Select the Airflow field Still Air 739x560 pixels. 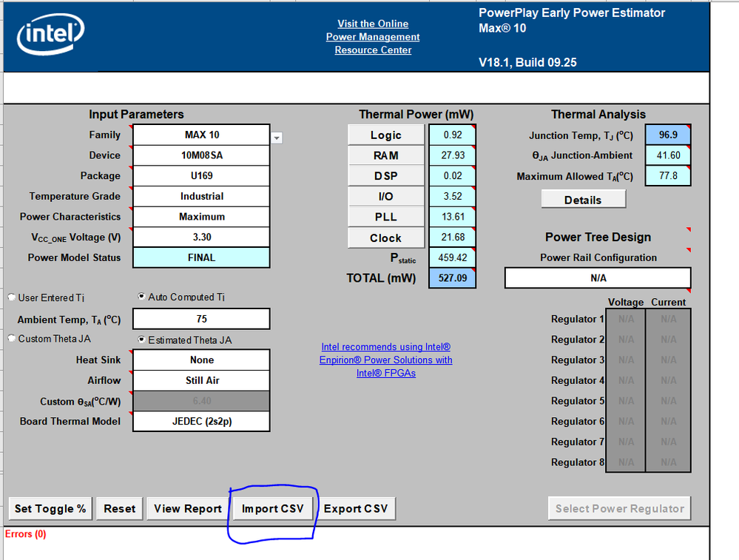point(202,380)
